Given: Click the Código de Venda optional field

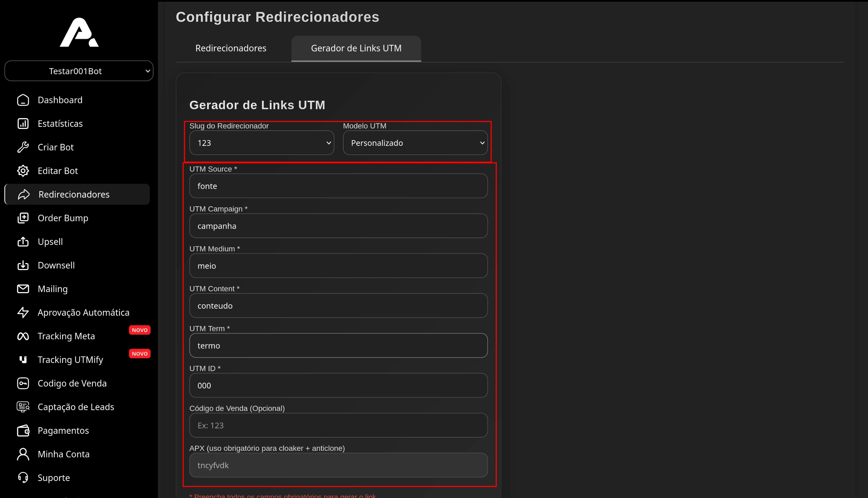Looking at the screenshot, I should click(x=338, y=425).
